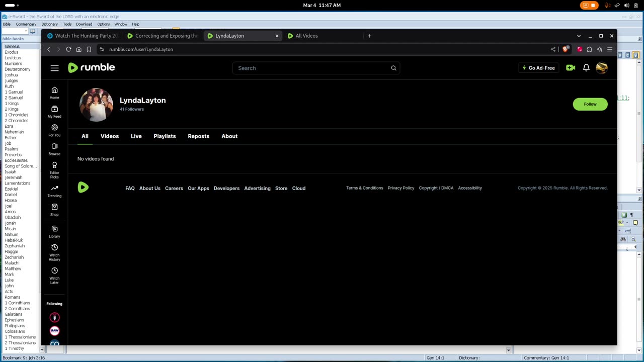644x362 pixels.
Task: Open the extensions puzzle icon
Action: (x=590, y=49)
